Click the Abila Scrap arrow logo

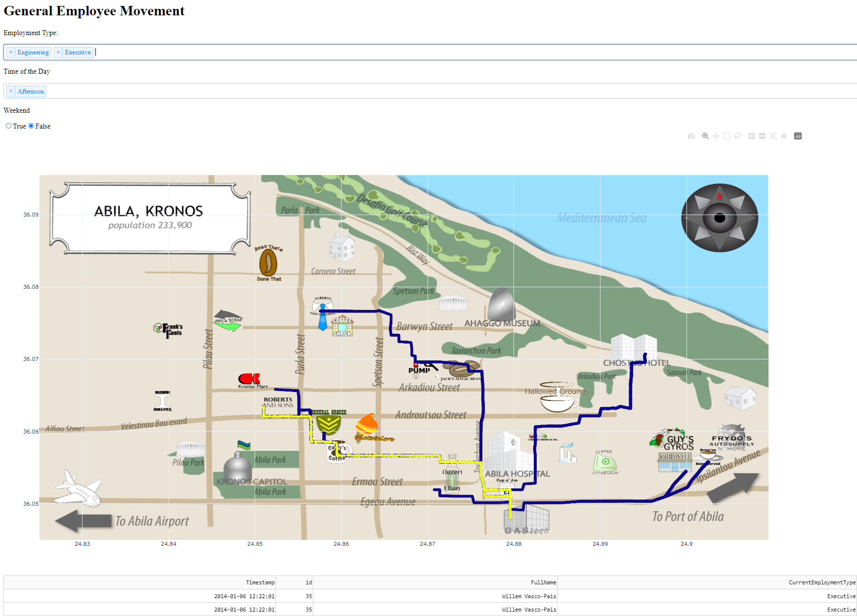coord(228,321)
